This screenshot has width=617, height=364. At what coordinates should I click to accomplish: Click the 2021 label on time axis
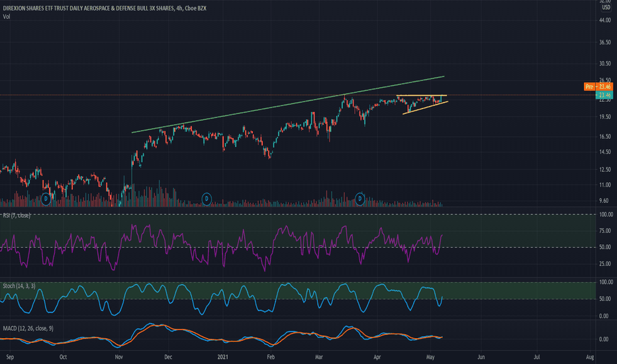[222, 357]
